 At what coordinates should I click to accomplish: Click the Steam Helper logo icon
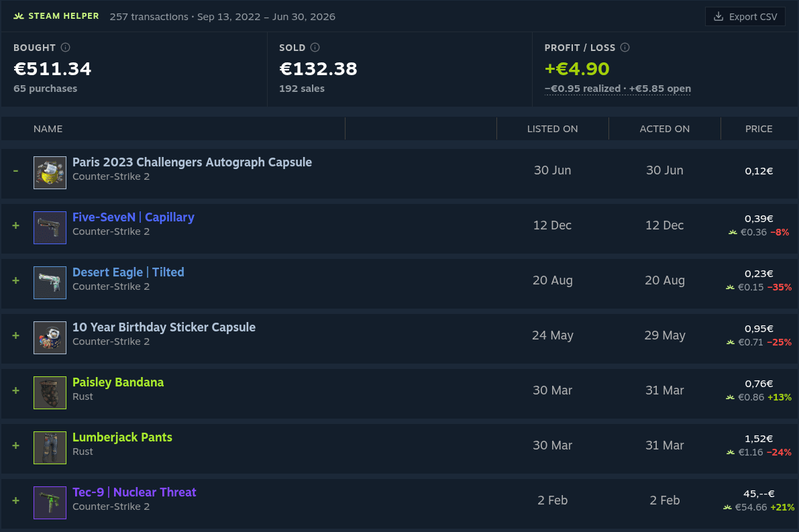pyautogui.click(x=19, y=16)
